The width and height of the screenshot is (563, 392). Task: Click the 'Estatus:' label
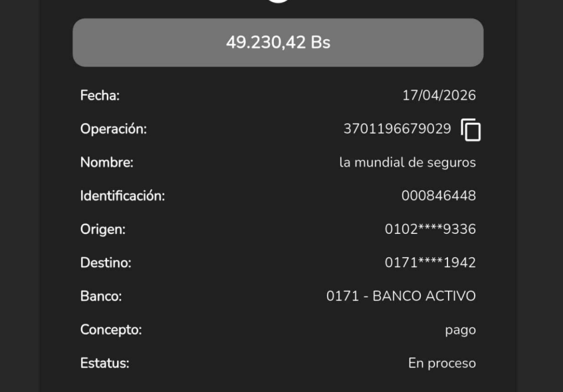coord(104,363)
